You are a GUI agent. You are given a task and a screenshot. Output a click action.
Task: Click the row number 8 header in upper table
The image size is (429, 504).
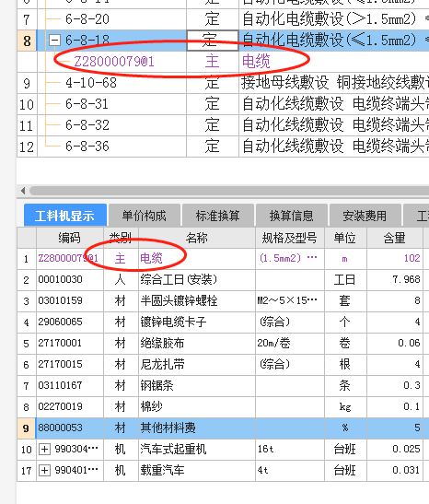tap(27, 41)
